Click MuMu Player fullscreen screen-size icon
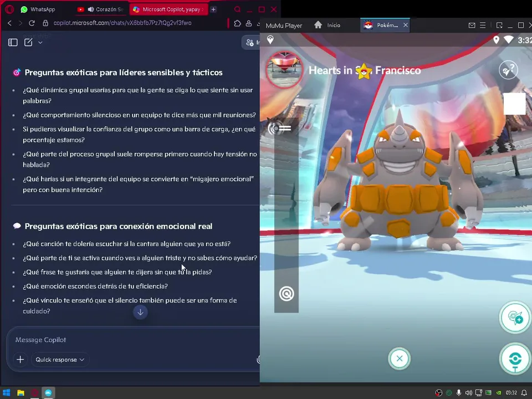Viewport: 532px width, 399px height. [499, 25]
